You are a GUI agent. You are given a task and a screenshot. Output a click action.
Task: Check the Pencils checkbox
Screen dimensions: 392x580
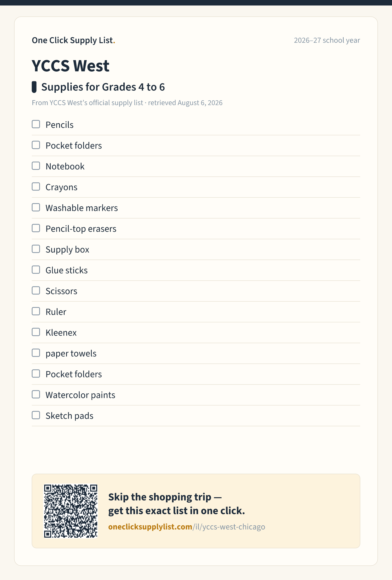tap(36, 124)
